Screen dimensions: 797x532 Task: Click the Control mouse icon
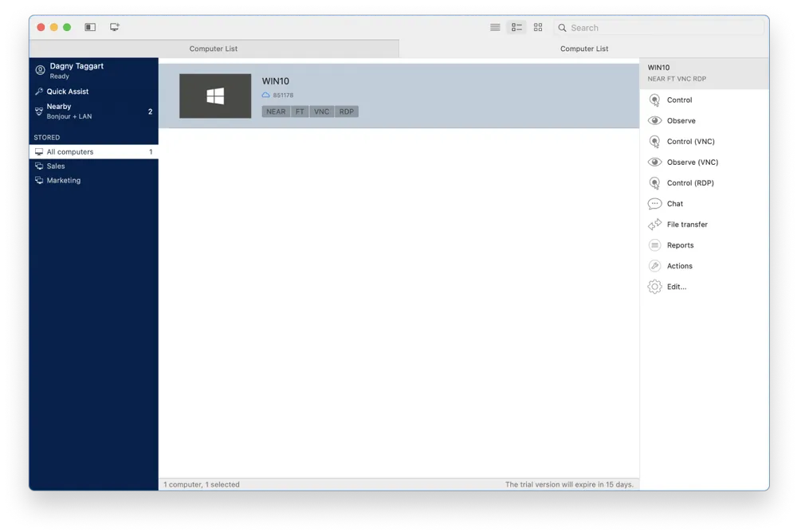click(654, 100)
